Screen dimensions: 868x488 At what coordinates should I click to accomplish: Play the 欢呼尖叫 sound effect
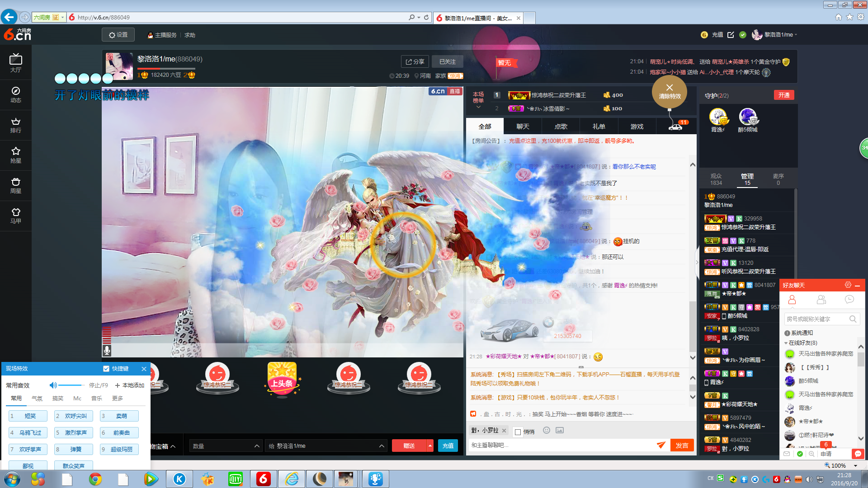pyautogui.click(x=74, y=416)
